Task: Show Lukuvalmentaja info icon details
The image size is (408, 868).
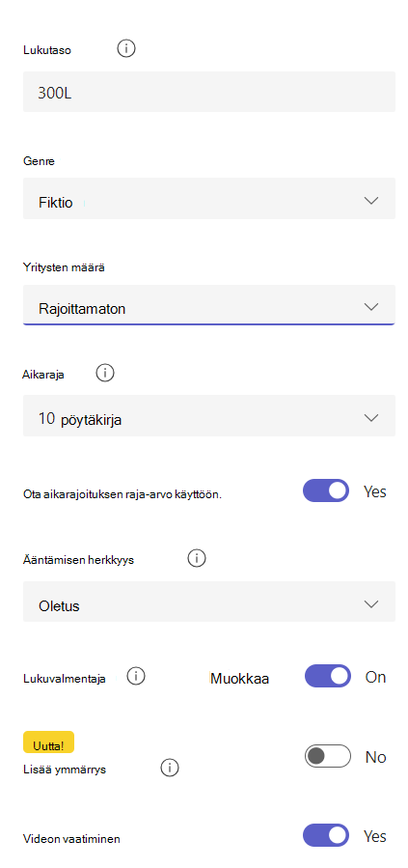Action: [135, 677]
